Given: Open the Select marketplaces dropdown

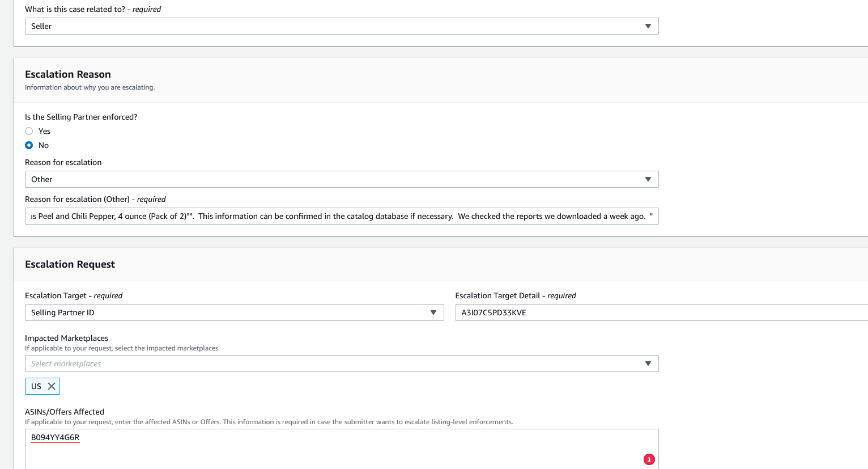Looking at the screenshot, I should point(342,364).
